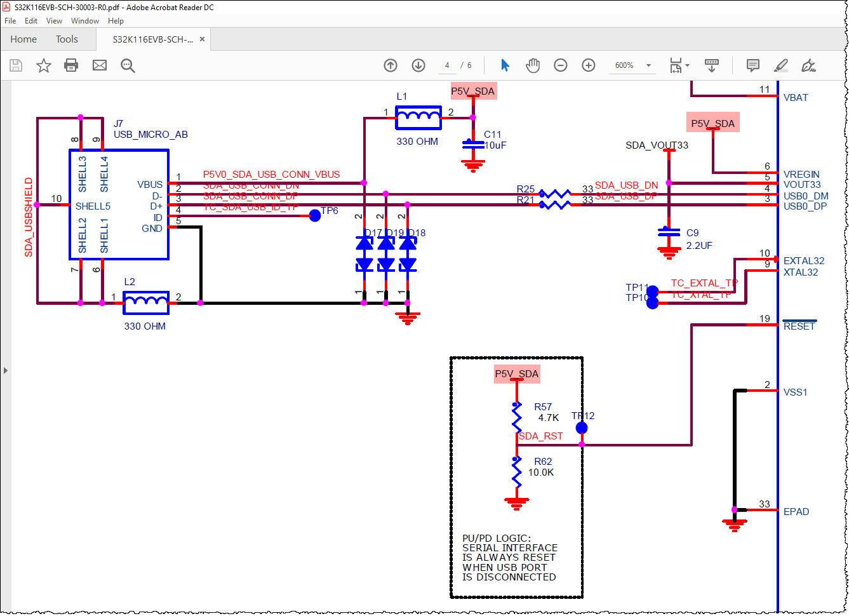Viewport: 849px width, 616px height.
Task: Activate the Selection arrow tool
Action: coord(505,65)
